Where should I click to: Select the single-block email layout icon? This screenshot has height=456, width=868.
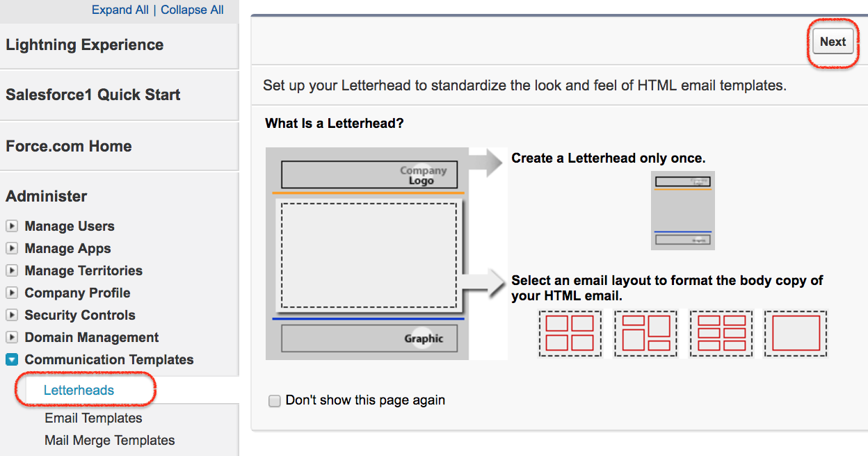[796, 334]
